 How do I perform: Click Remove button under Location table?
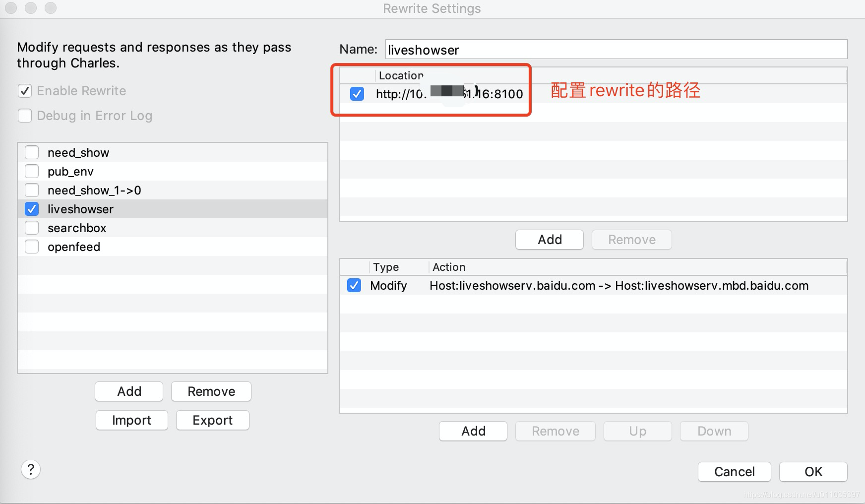click(x=632, y=240)
